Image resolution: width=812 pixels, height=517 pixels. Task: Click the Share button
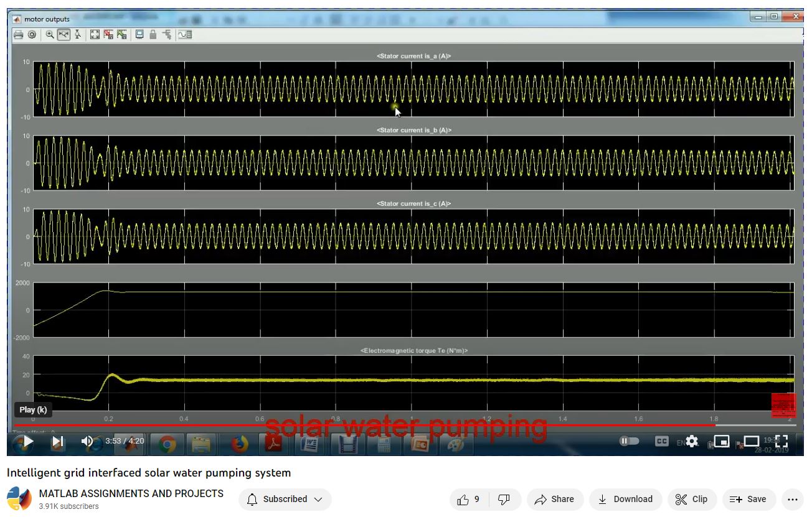(x=554, y=499)
